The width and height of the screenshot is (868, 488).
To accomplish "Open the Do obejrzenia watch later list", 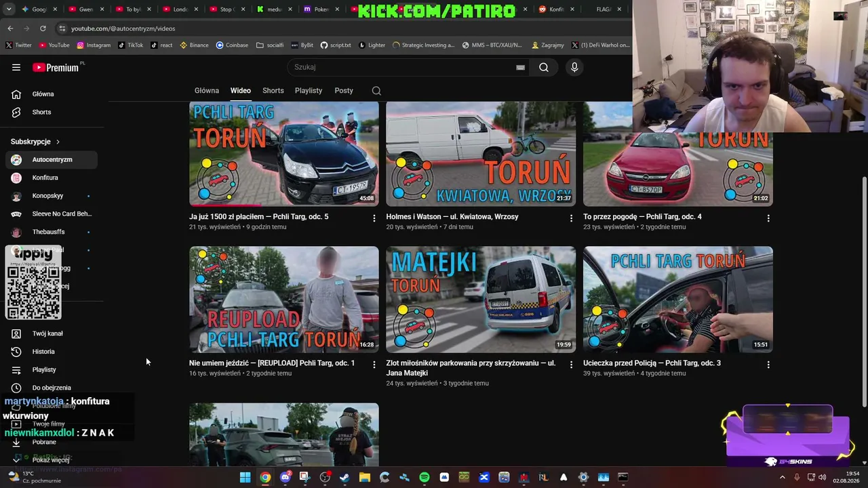I will (52, 388).
